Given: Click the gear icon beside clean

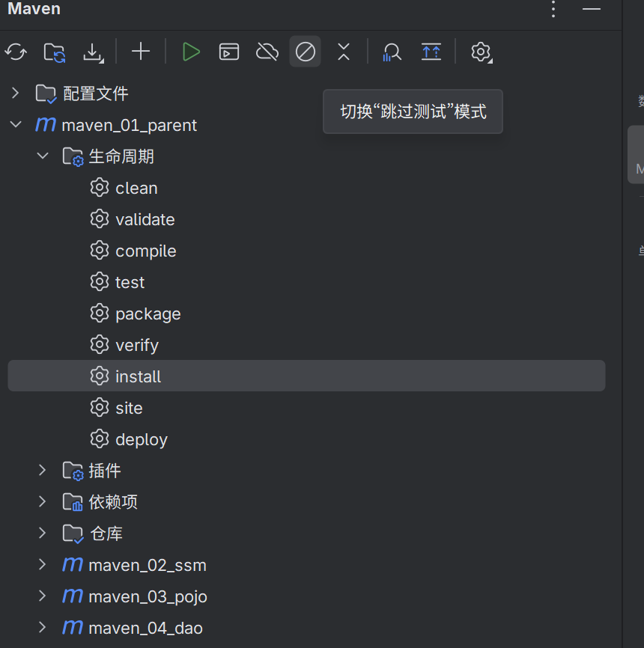Looking at the screenshot, I should click(100, 187).
